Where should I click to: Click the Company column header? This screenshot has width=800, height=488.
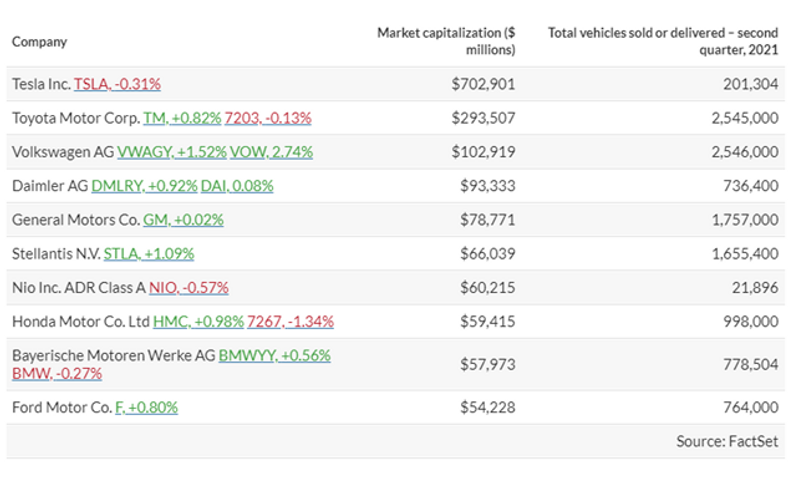tap(40, 42)
